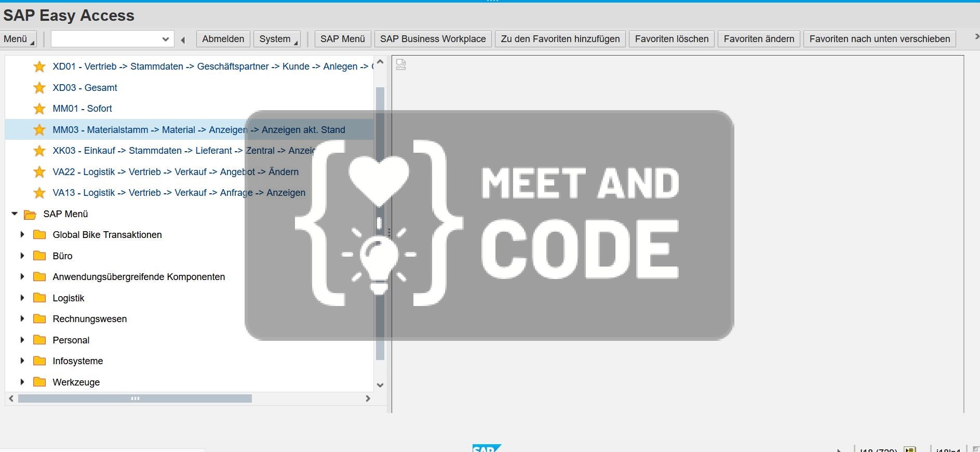Click the star icon of VA13 Anfrage Anzeigen
Viewport: 980px width, 452px height.
[39, 193]
